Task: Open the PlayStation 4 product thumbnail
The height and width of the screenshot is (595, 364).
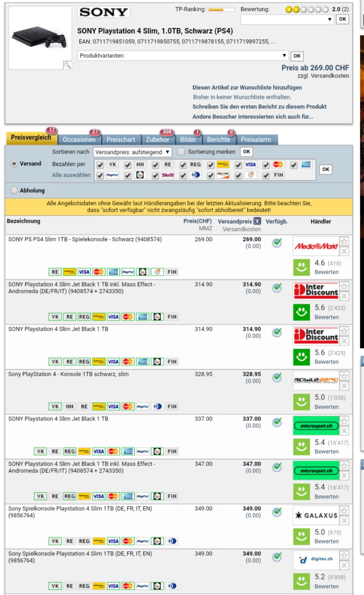Action: (x=40, y=37)
